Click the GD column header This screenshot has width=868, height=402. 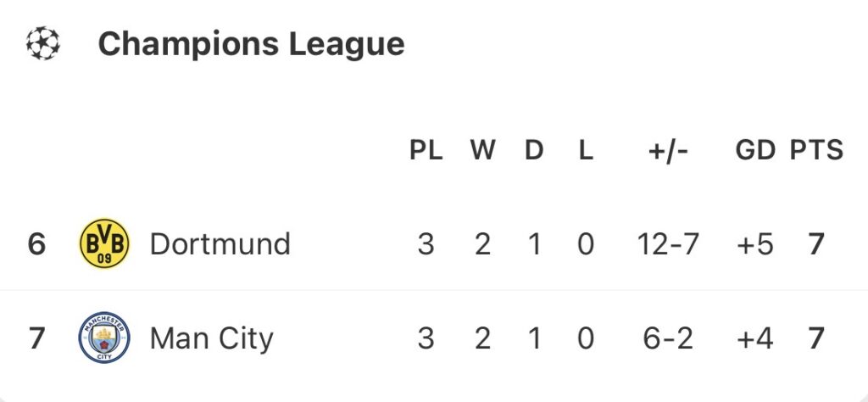755,151
